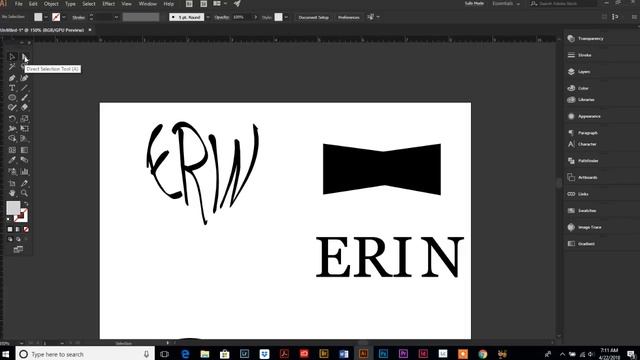Image resolution: width=640 pixels, height=360 pixels.
Task: Swap fill and stroke colors
Action: click(26, 203)
